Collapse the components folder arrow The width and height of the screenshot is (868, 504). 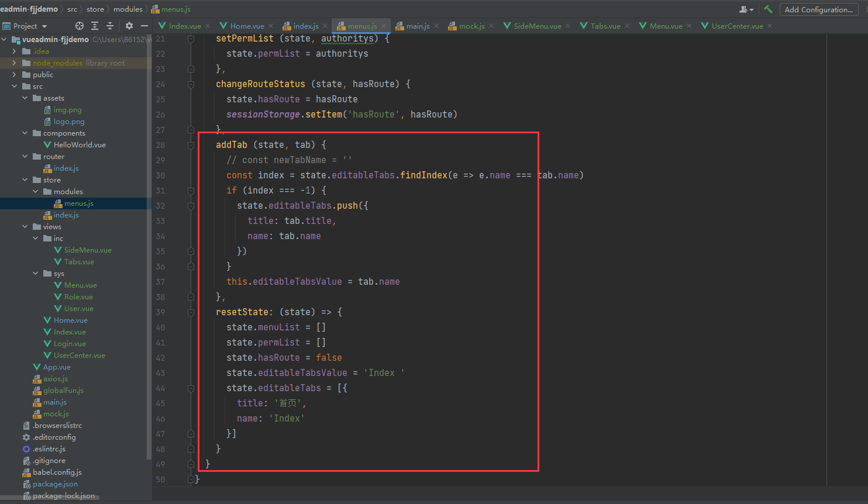(x=25, y=133)
